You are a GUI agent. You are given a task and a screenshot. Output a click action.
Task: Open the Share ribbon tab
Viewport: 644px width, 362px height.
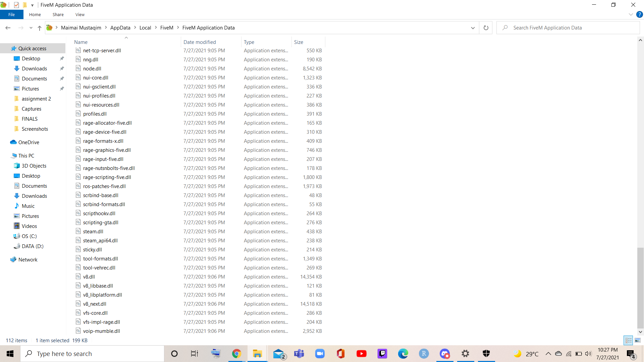click(x=58, y=14)
